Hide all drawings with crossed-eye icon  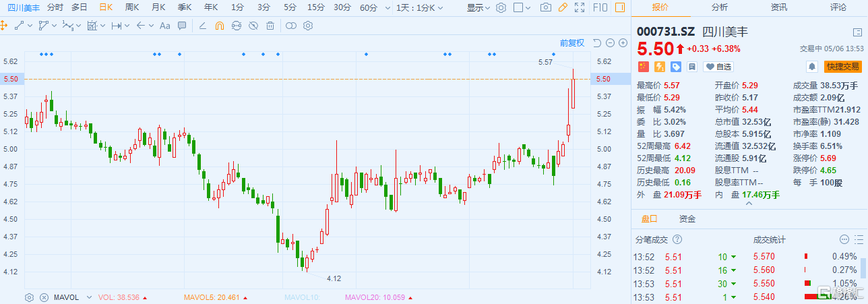click(x=253, y=26)
